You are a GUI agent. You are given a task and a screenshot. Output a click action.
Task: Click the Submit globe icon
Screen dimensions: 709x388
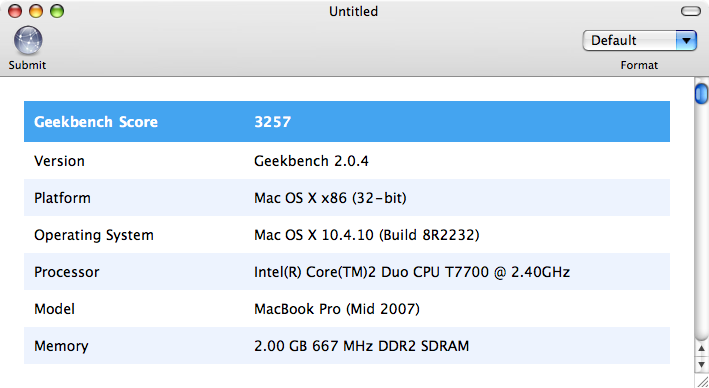click(28, 40)
